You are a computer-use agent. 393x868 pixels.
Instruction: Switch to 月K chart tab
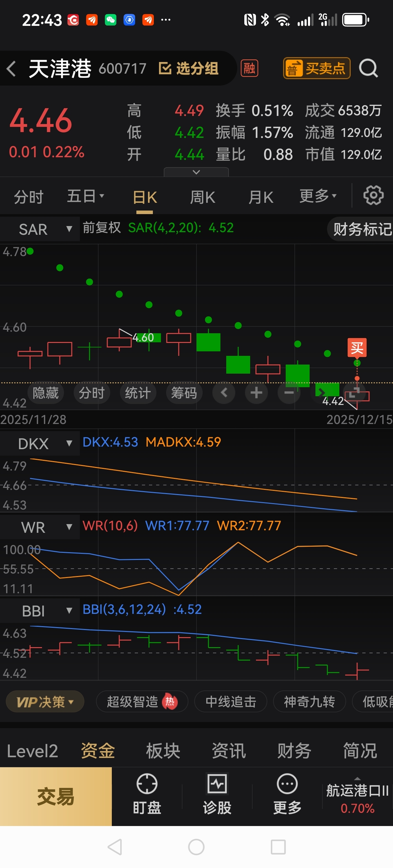[x=261, y=197]
